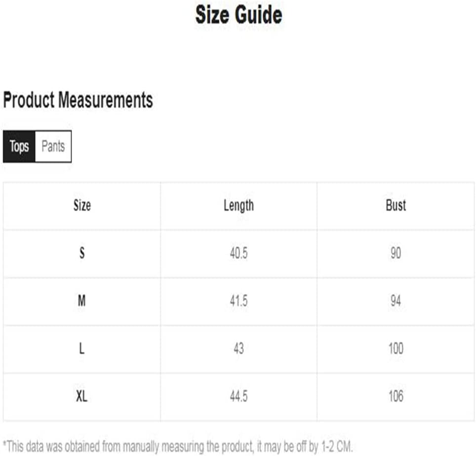
Task: Select the M size row label
Action: point(81,301)
